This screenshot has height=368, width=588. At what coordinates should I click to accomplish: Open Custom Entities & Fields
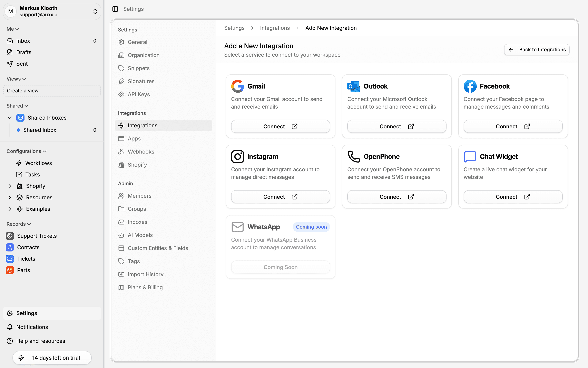pyautogui.click(x=164, y=248)
